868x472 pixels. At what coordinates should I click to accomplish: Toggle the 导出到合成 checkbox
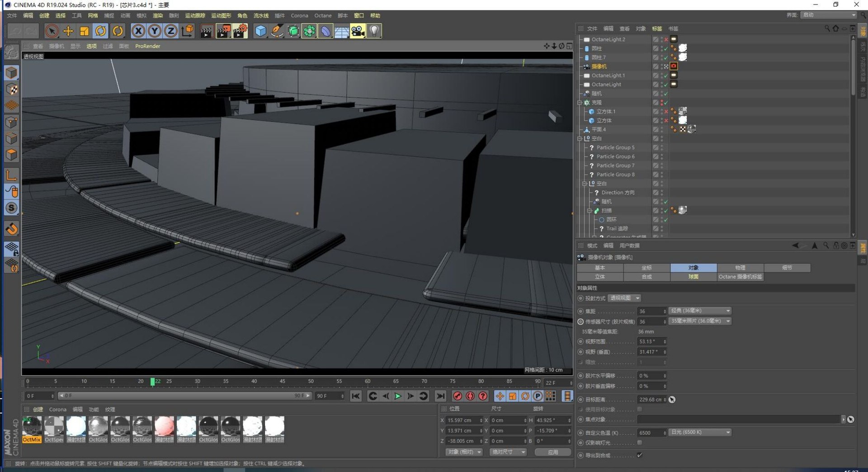point(639,455)
